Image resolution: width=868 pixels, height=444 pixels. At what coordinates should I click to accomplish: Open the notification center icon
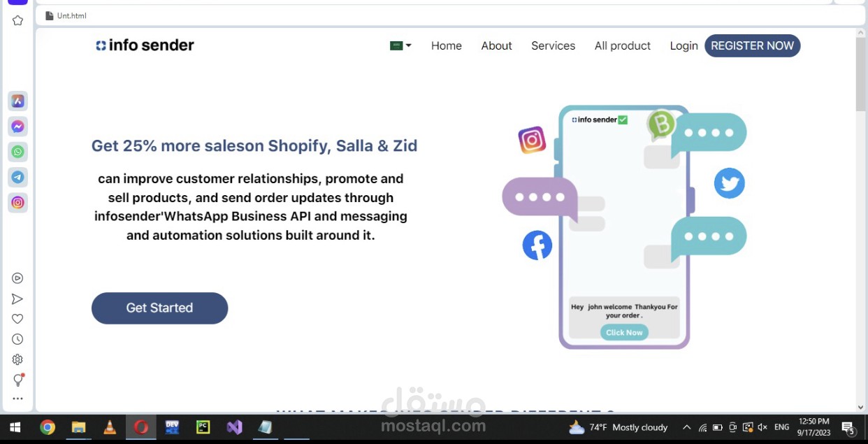[x=848, y=427]
